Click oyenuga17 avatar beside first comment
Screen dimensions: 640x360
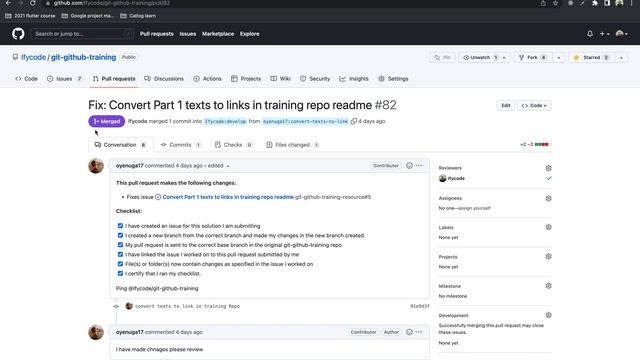(96, 166)
